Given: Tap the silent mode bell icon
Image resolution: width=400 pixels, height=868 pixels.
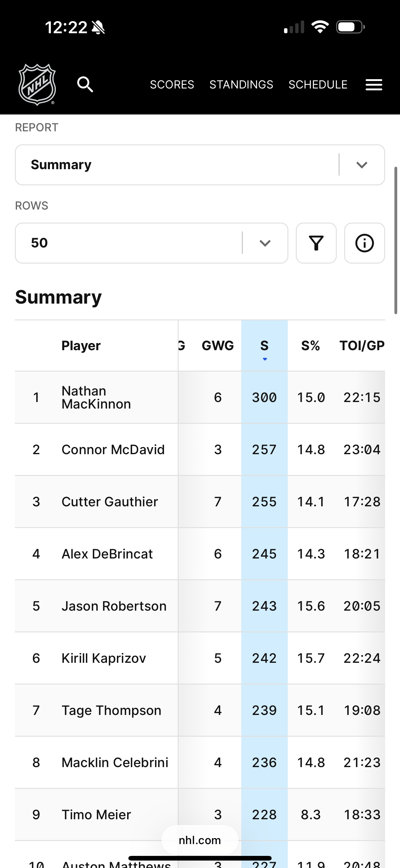Looking at the screenshot, I should pyautogui.click(x=98, y=27).
